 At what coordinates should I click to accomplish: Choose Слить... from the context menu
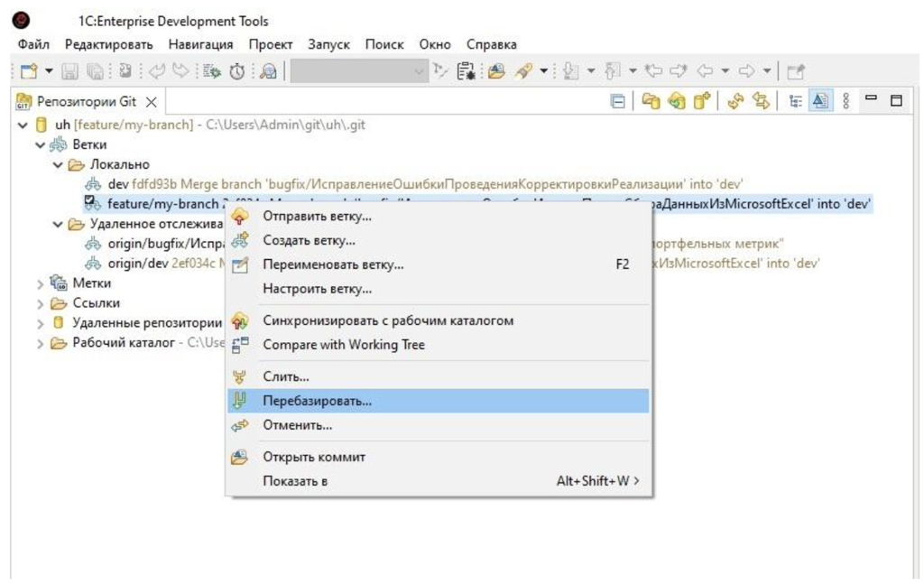(285, 376)
